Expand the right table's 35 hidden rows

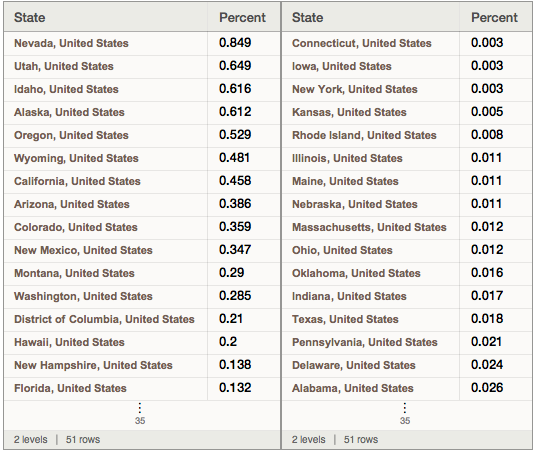pyautogui.click(x=405, y=414)
